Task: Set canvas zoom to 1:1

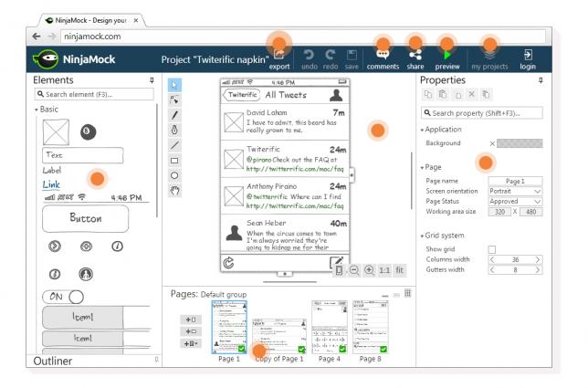Action: point(384,270)
